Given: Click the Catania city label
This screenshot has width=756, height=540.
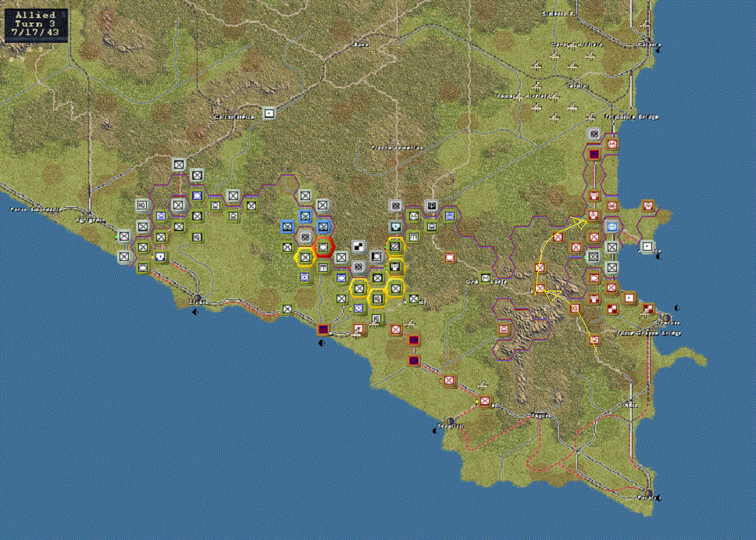Looking at the screenshot, I should click(x=648, y=45).
